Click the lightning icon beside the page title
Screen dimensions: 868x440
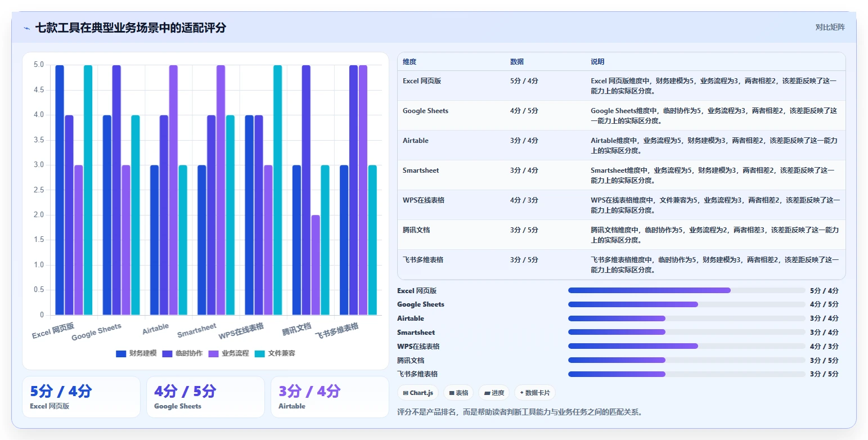[x=27, y=28]
